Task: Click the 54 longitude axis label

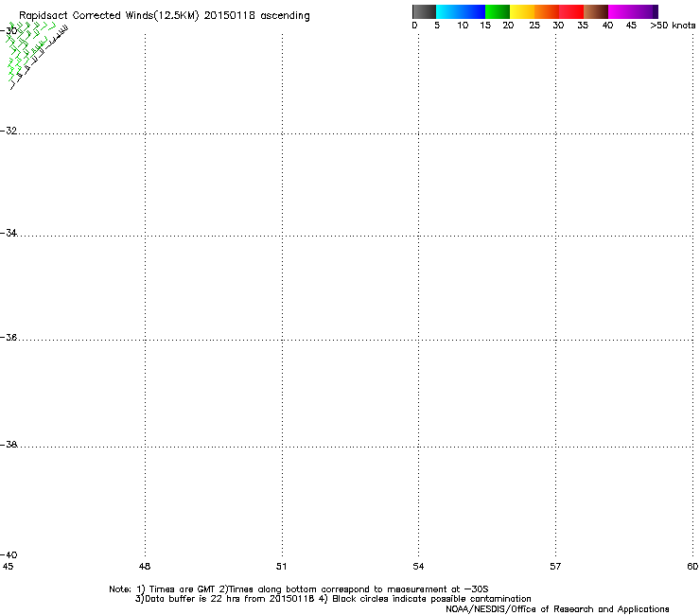Action: coord(418,567)
